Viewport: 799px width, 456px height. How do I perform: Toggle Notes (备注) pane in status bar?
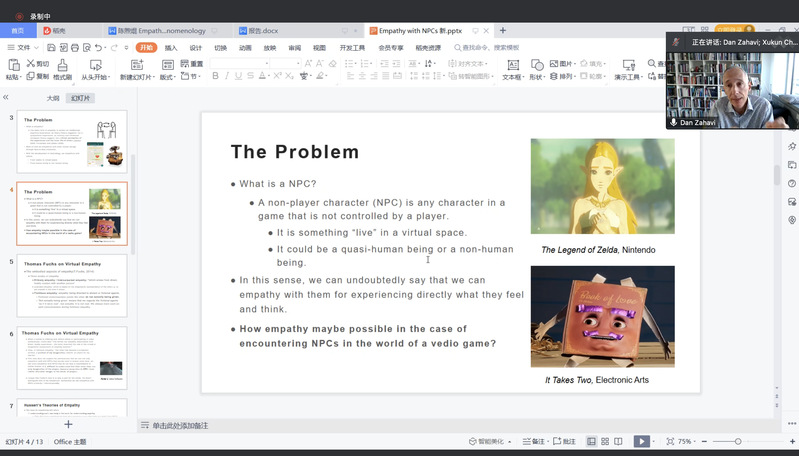coord(534,441)
